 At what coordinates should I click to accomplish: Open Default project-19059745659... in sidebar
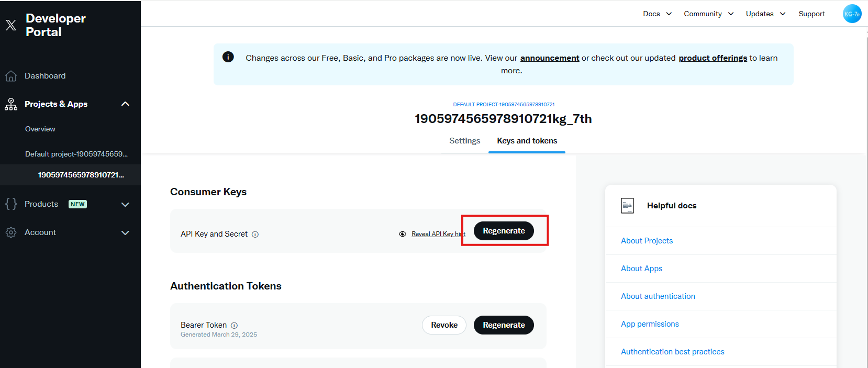[x=76, y=154]
